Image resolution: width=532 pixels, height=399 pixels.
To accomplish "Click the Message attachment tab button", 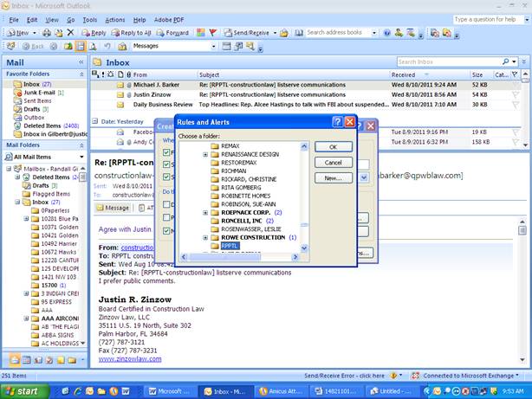I will [113, 208].
